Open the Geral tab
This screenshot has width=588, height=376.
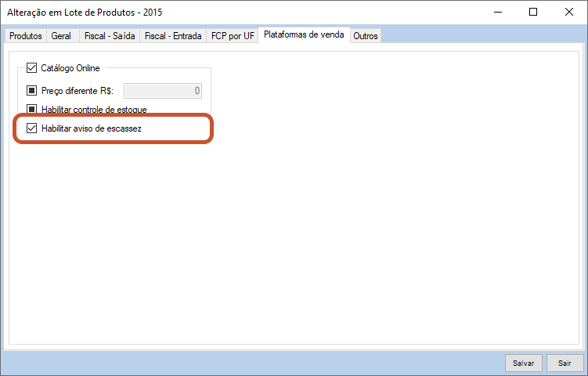point(61,36)
